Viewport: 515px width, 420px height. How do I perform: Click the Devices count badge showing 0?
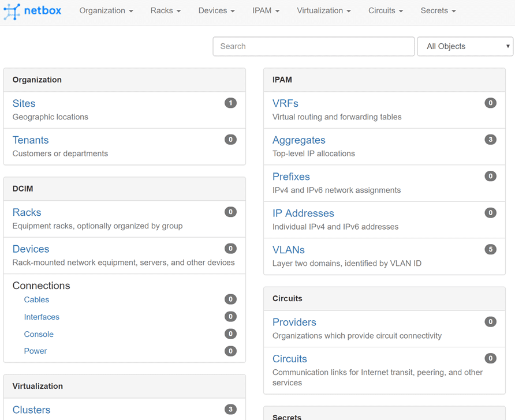(230, 248)
